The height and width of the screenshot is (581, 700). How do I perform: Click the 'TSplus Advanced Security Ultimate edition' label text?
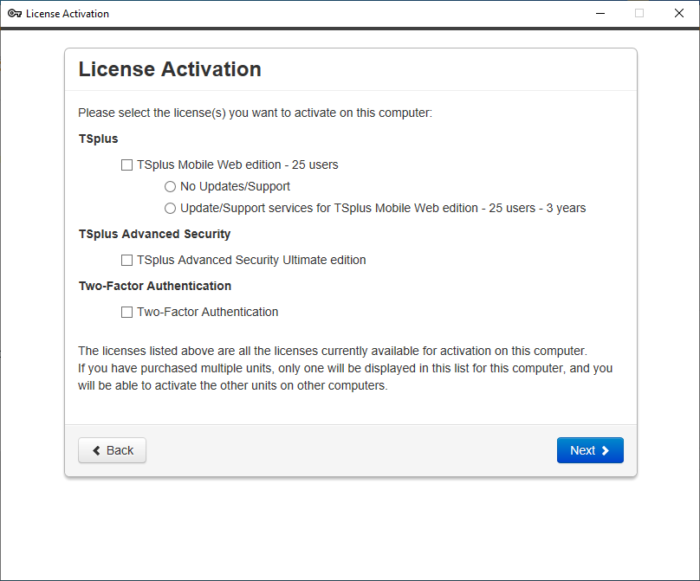pos(251,260)
